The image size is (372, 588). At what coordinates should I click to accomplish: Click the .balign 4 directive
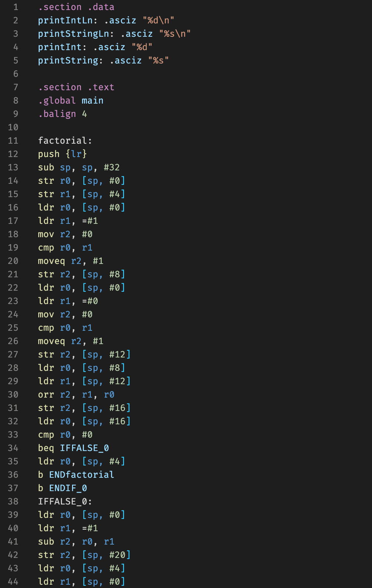[x=62, y=114]
